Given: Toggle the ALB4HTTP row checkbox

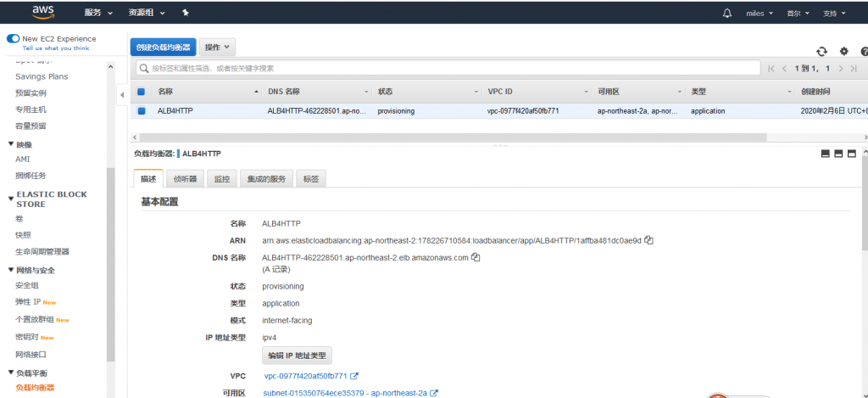Looking at the screenshot, I should coord(141,111).
